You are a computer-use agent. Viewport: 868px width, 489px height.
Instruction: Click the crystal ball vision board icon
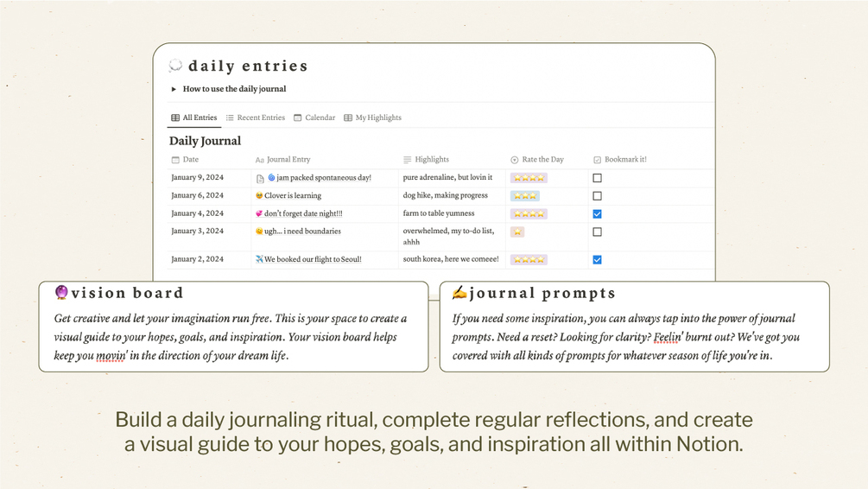point(61,292)
